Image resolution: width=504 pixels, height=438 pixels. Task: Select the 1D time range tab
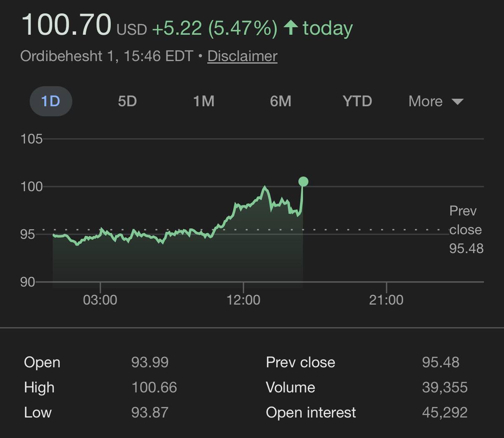click(51, 101)
